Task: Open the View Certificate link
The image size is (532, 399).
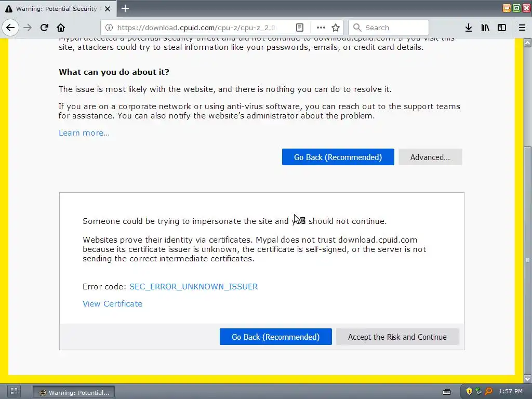Action: tap(113, 303)
